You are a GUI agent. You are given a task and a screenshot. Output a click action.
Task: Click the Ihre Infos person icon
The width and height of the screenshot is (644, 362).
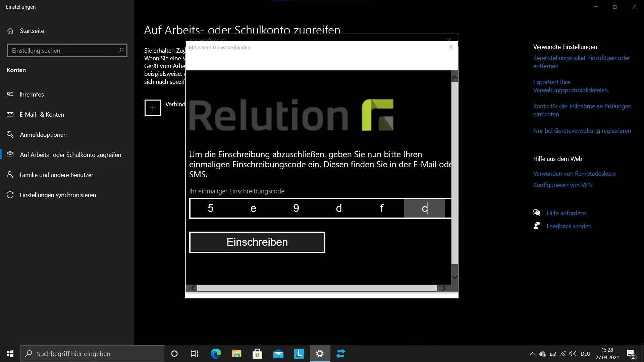click(x=10, y=94)
